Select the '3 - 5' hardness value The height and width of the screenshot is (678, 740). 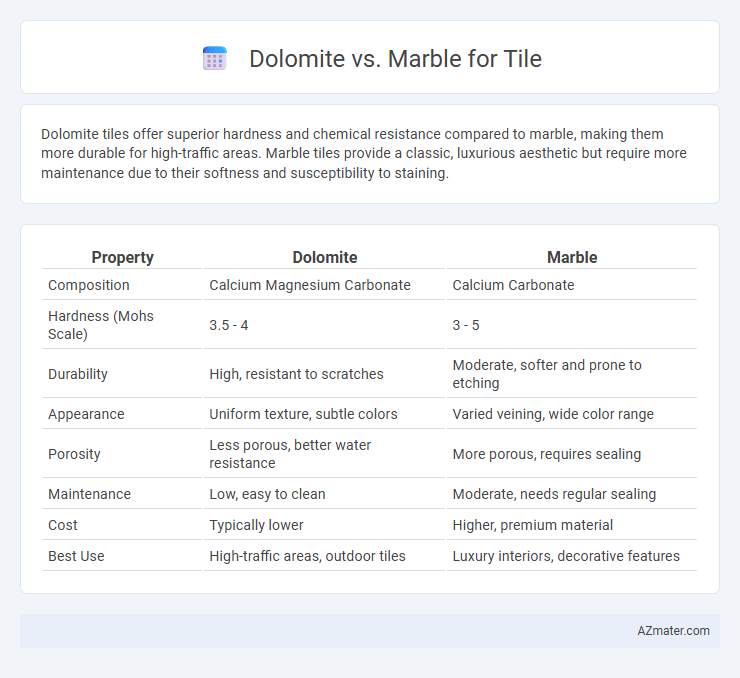[x=465, y=325]
